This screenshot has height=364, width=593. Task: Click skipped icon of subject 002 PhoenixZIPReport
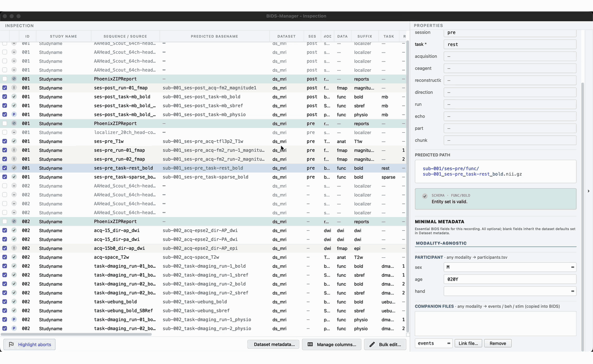point(14,221)
